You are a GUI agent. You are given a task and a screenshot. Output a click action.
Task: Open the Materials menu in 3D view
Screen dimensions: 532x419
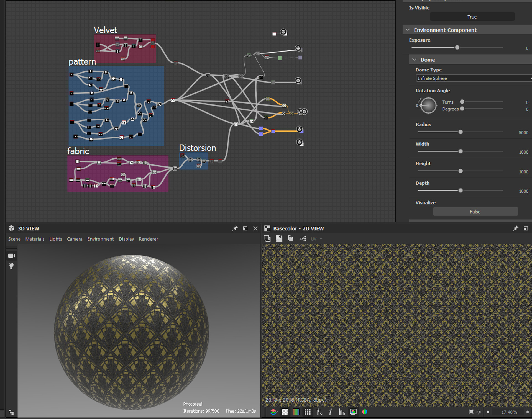pyautogui.click(x=35, y=239)
